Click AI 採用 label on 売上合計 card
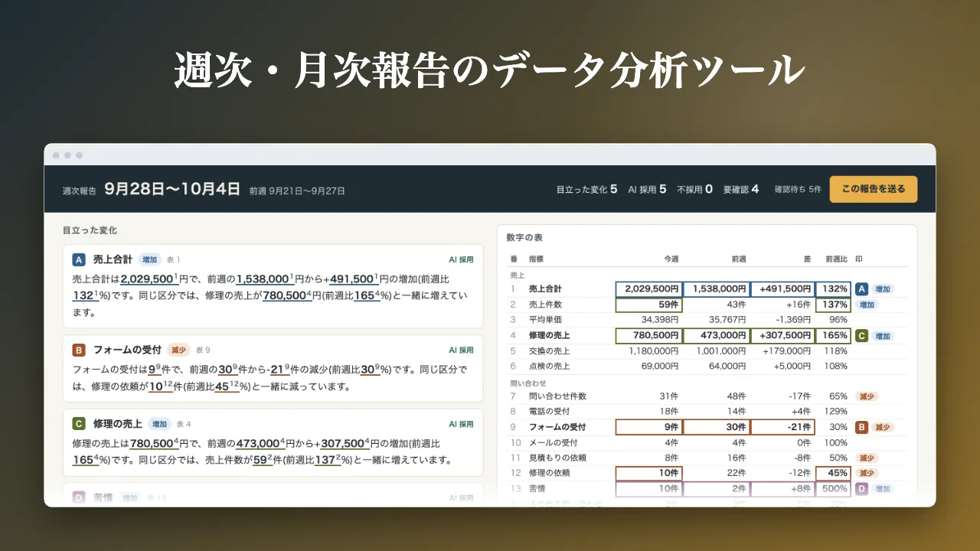The height and width of the screenshot is (551, 980). point(461,259)
